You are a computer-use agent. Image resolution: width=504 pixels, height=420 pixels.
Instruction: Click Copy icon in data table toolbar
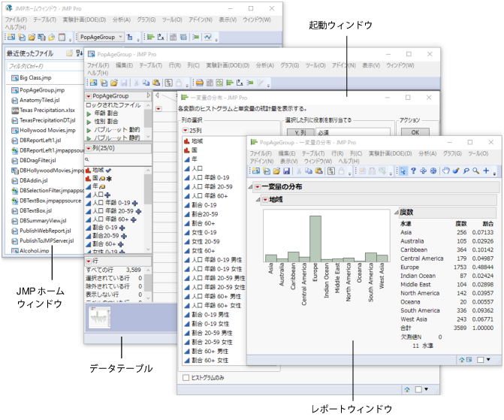click(x=146, y=83)
